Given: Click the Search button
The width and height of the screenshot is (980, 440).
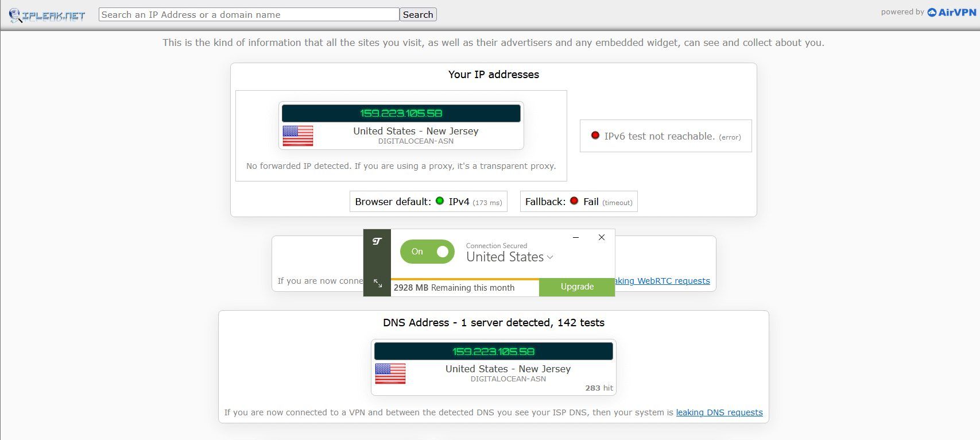Looking at the screenshot, I should pos(418,14).
